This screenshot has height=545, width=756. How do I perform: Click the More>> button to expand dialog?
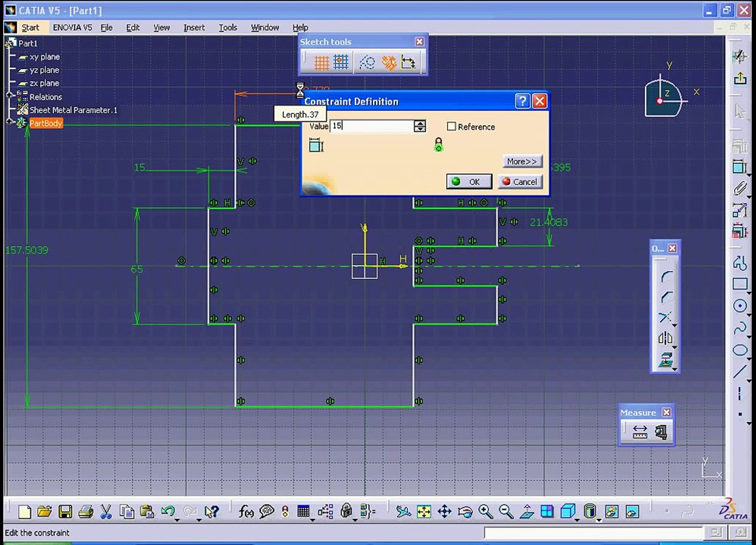(x=522, y=161)
